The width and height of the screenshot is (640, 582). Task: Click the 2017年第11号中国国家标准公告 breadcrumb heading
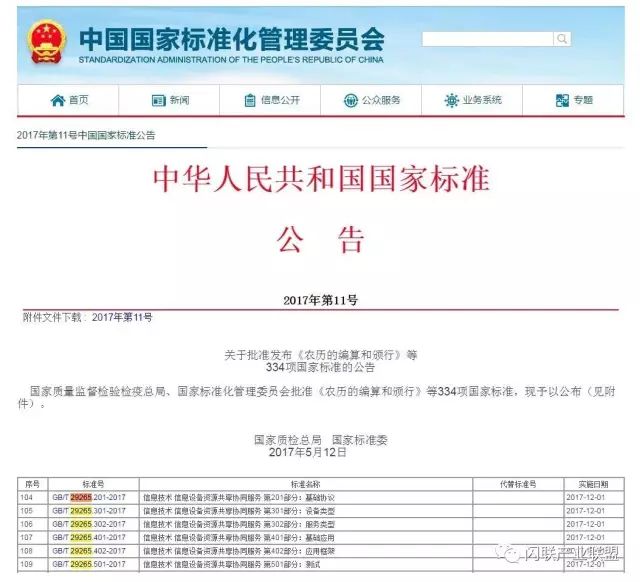pyautogui.click(x=86, y=135)
